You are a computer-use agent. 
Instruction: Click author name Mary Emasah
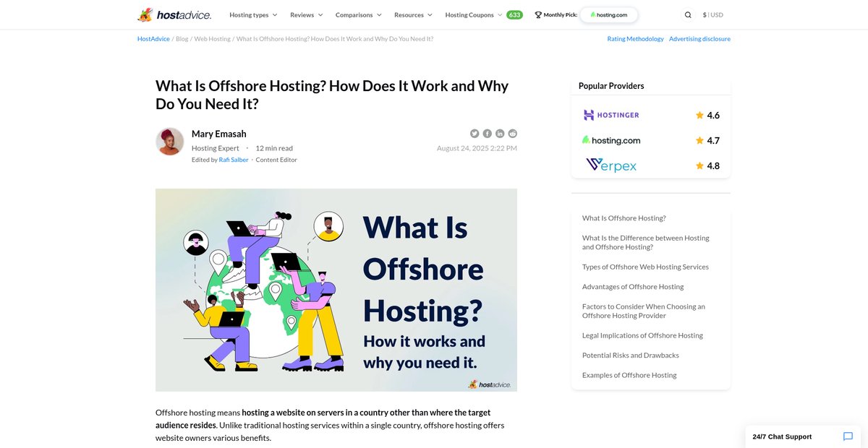pos(218,134)
